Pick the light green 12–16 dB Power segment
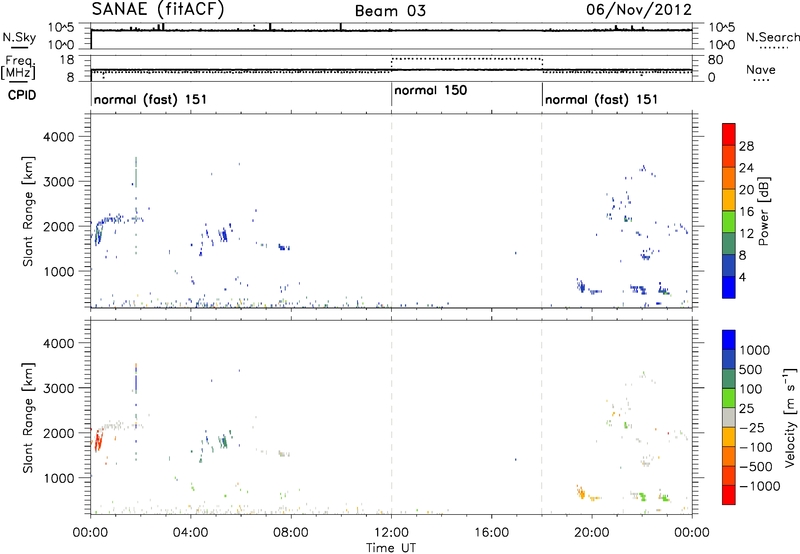 click(x=729, y=222)
